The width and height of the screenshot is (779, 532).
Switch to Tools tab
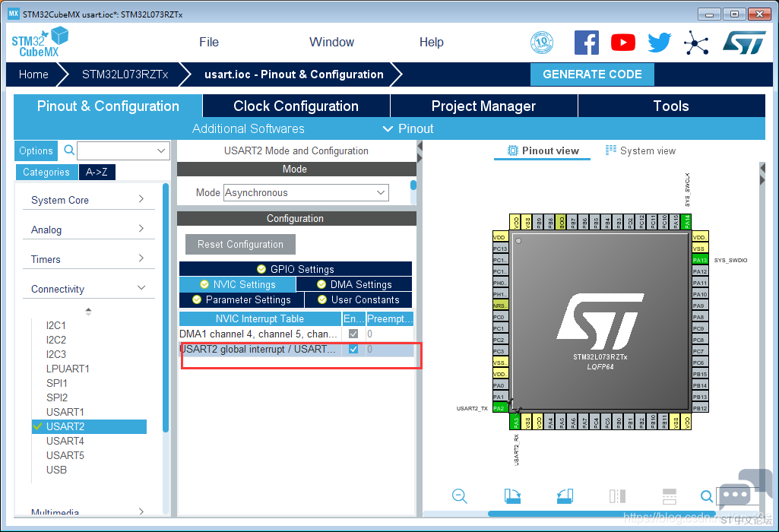coord(671,106)
